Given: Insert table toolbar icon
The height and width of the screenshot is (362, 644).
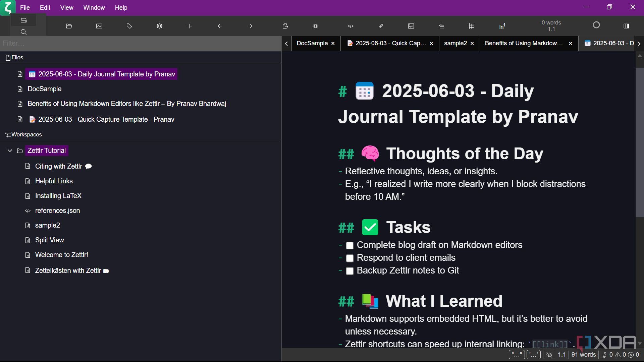Looking at the screenshot, I should click(x=472, y=26).
